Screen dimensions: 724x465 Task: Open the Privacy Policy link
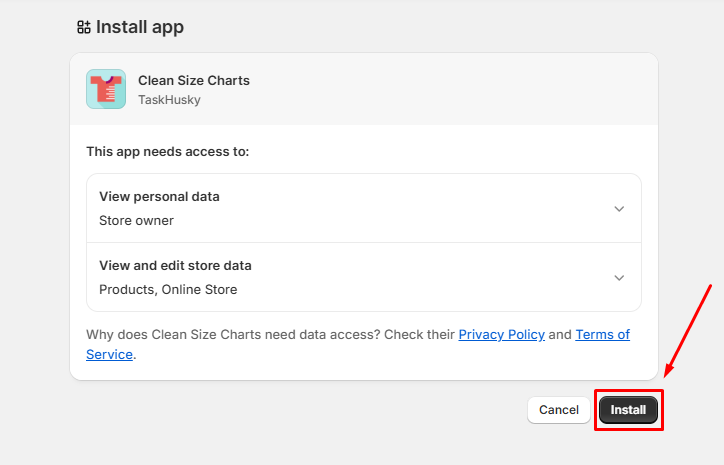(x=501, y=334)
